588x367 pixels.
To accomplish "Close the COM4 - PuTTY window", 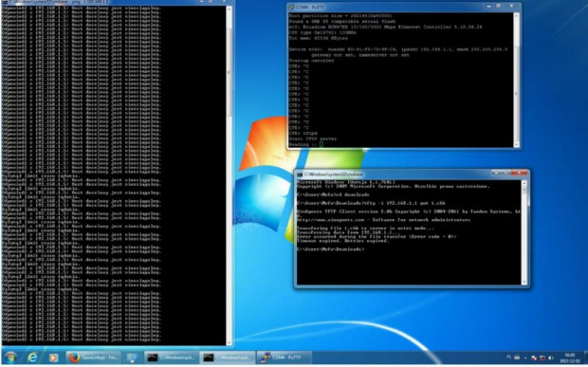I will tap(511, 7).
